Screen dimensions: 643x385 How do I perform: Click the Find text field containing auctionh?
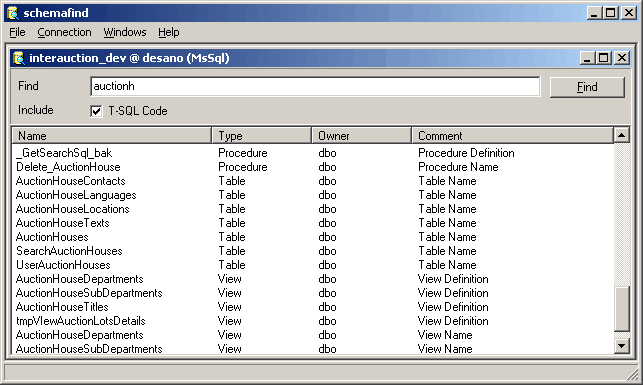(315, 87)
